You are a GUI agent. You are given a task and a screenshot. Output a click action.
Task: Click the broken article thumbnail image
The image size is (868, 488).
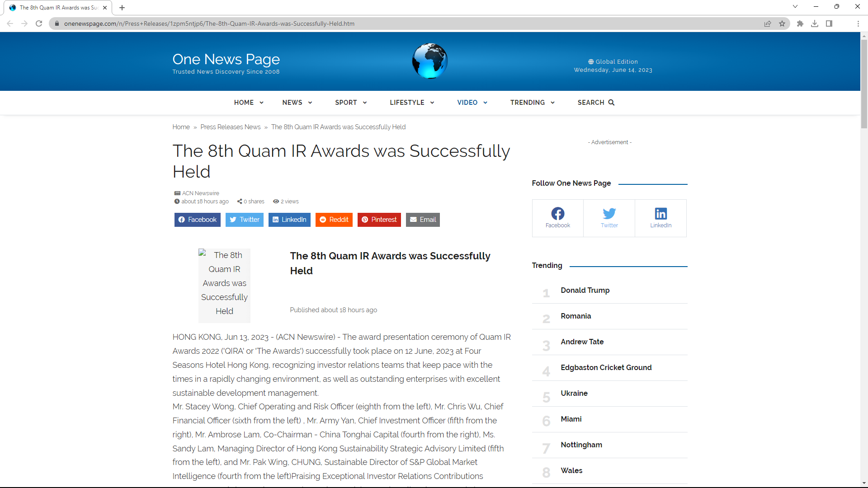point(224,286)
